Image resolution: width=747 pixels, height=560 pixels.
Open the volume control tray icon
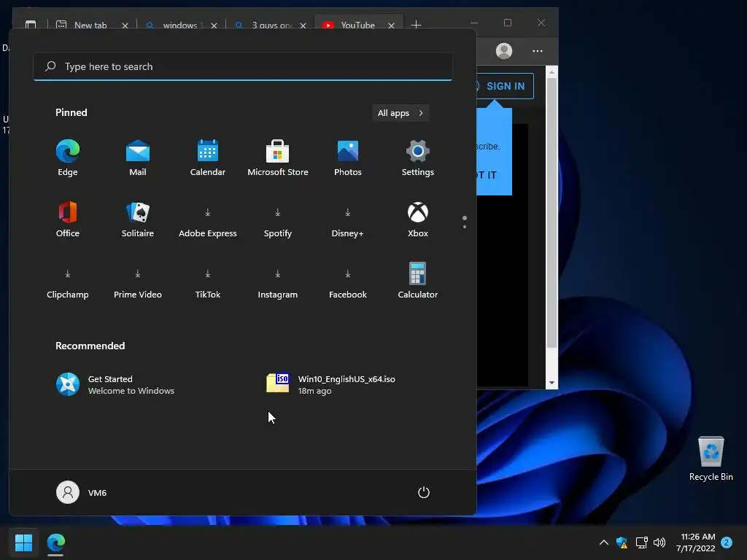pyautogui.click(x=659, y=542)
